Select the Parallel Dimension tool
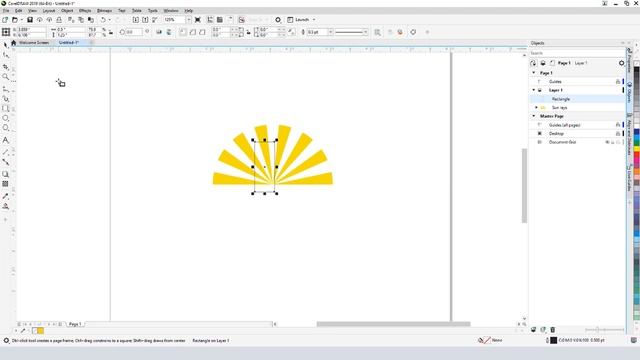 click(x=6, y=151)
